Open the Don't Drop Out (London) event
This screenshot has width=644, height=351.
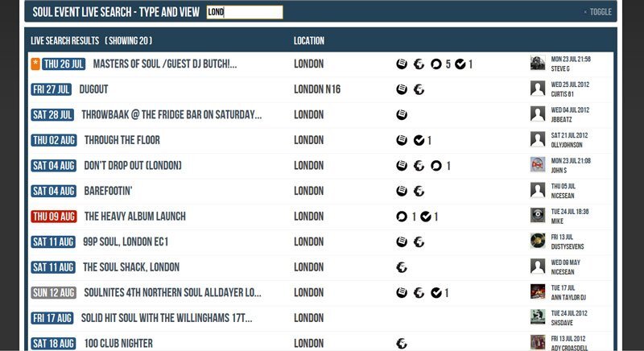(x=133, y=166)
